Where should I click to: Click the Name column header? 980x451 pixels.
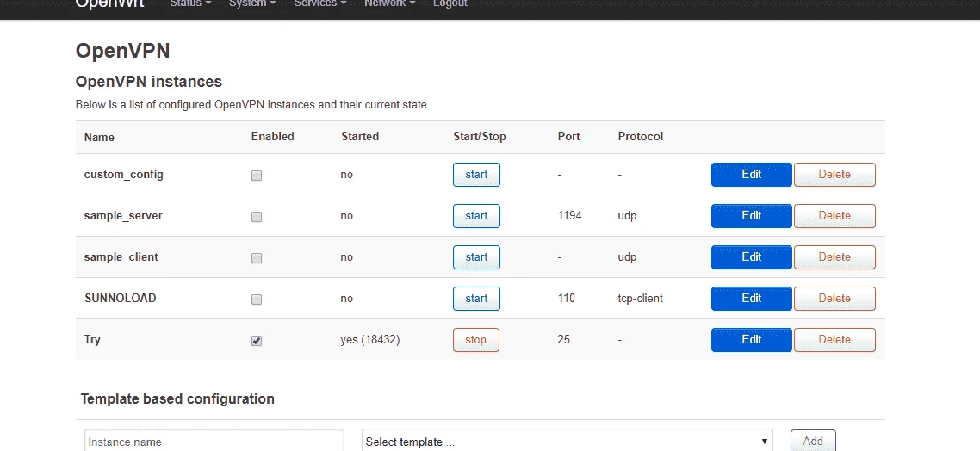99,137
